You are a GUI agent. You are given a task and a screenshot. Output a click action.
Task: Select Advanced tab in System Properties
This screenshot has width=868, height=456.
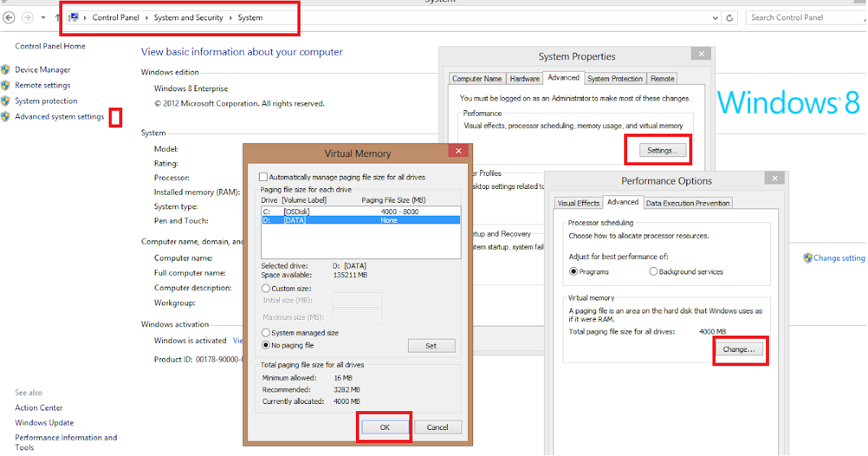563,77
